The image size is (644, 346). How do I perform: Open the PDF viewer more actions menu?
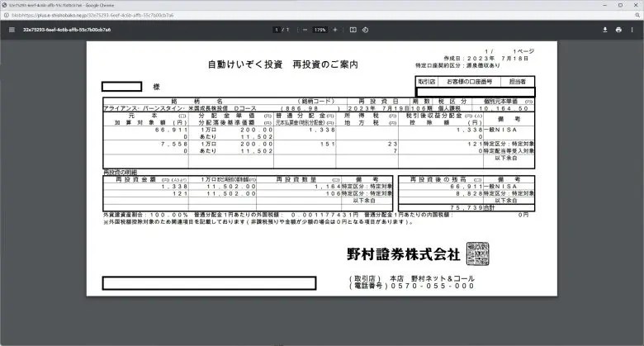(x=632, y=30)
